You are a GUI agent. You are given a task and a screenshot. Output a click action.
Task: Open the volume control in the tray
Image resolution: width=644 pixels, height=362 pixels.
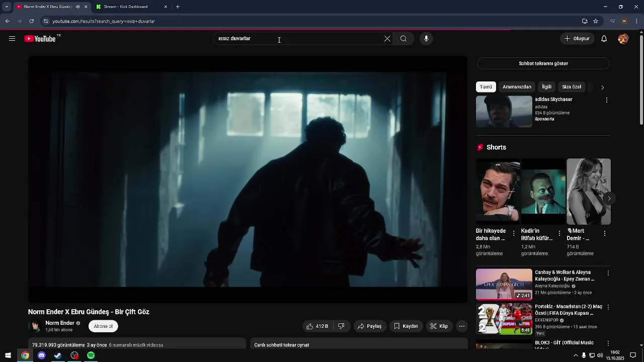click(600, 355)
